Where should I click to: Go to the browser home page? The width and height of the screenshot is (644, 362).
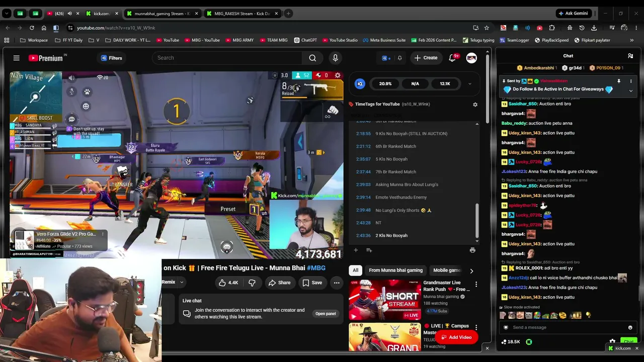coord(44,28)
